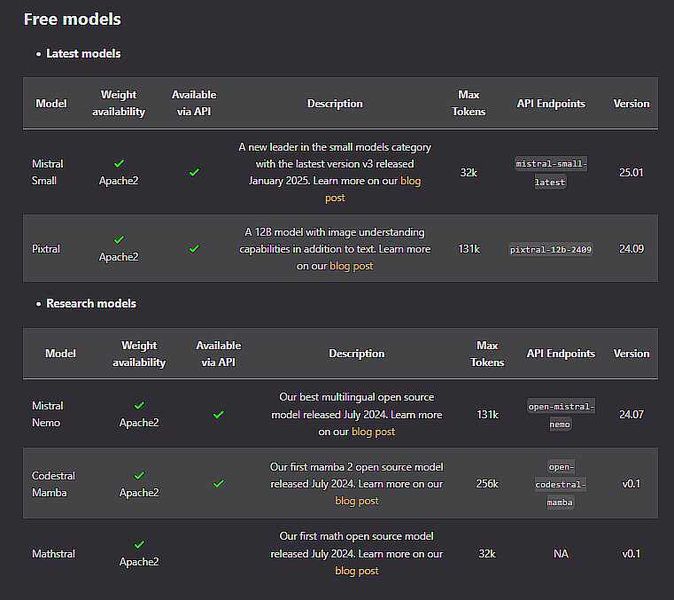Click the 256k max tokens for Codestral Mamba
The width and height of the screenshot is (674, 600).
pyautogui.click(x=487, y=484)
